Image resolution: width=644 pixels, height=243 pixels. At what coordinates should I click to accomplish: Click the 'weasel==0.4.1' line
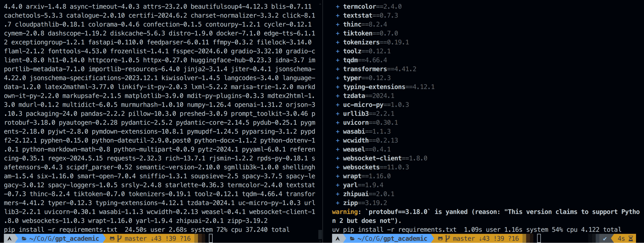click(x=363, y=149)
